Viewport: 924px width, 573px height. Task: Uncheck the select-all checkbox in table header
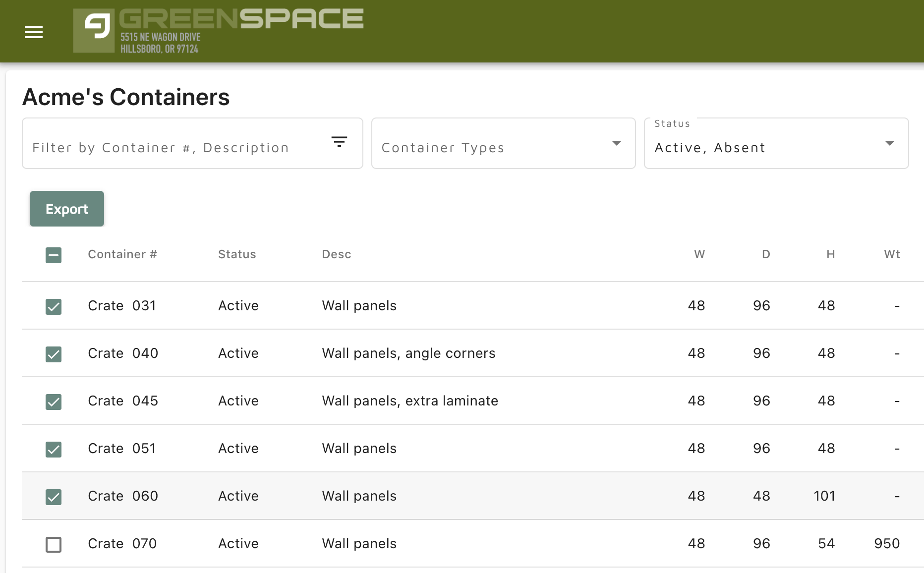(53, 255)
